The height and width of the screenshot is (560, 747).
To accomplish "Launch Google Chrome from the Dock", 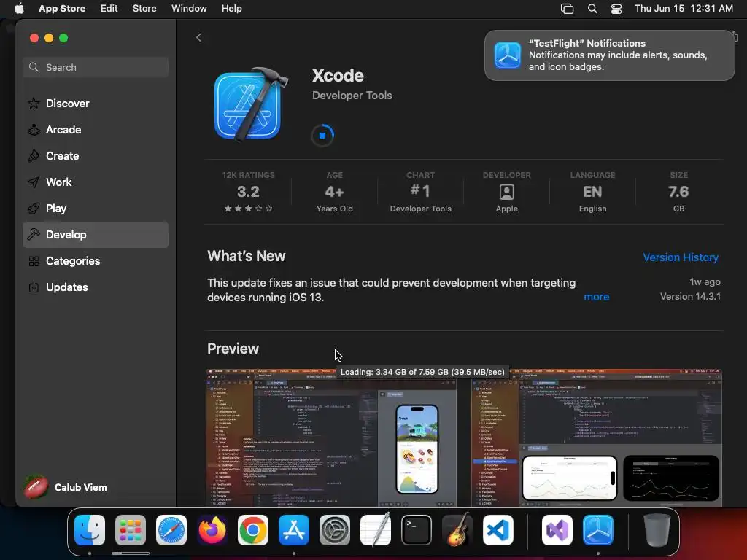I will click(253, 530).
